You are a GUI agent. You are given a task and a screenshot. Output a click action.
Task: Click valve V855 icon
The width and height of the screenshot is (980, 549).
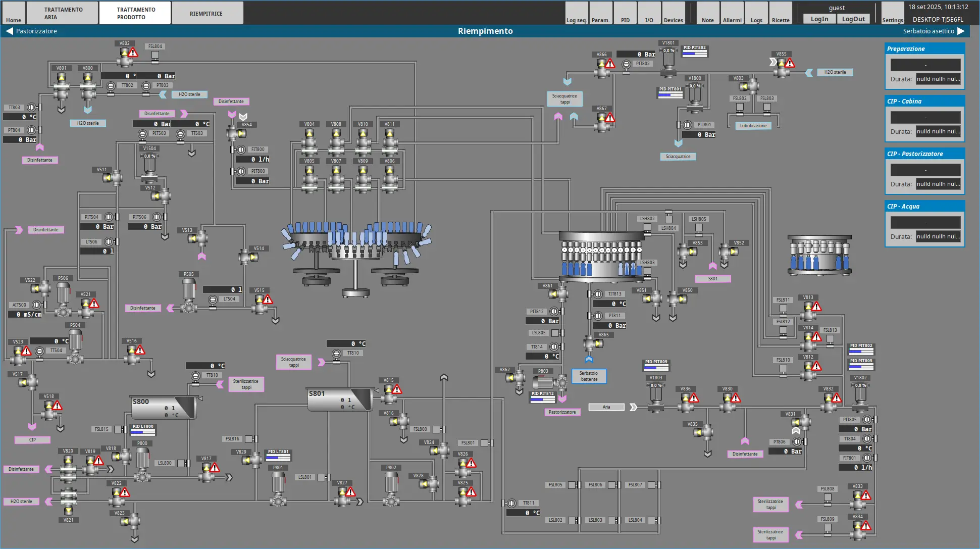[782, 68]
